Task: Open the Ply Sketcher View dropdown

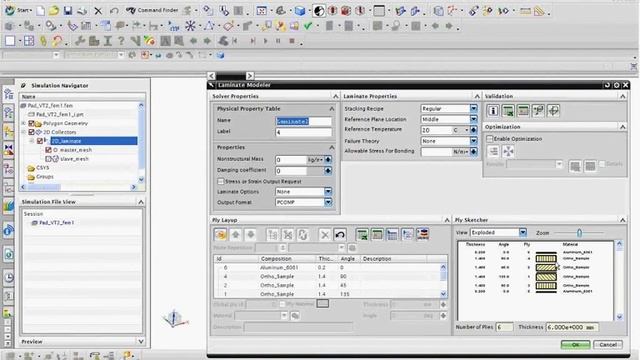Action: click(x=523, y=232)
